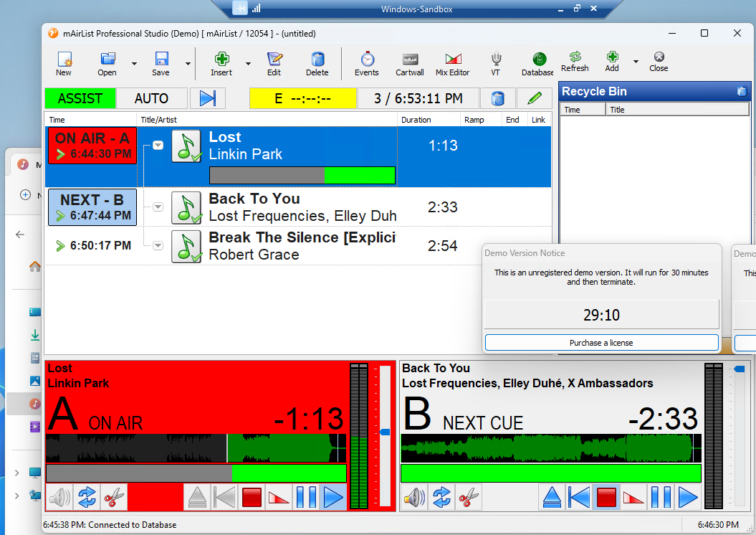Screen dimensions: 756x535
Task: Seek in Player A waveform
Action: click(196, 448)
